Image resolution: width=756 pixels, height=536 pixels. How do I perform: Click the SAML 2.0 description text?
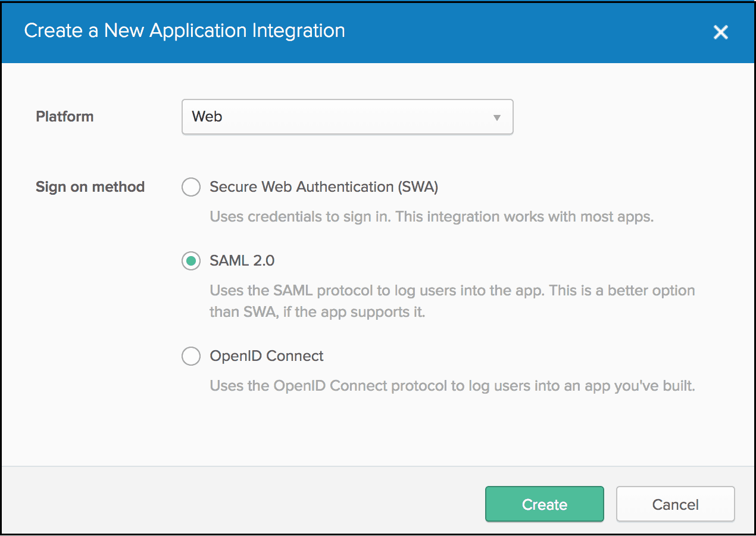(451, 301)
